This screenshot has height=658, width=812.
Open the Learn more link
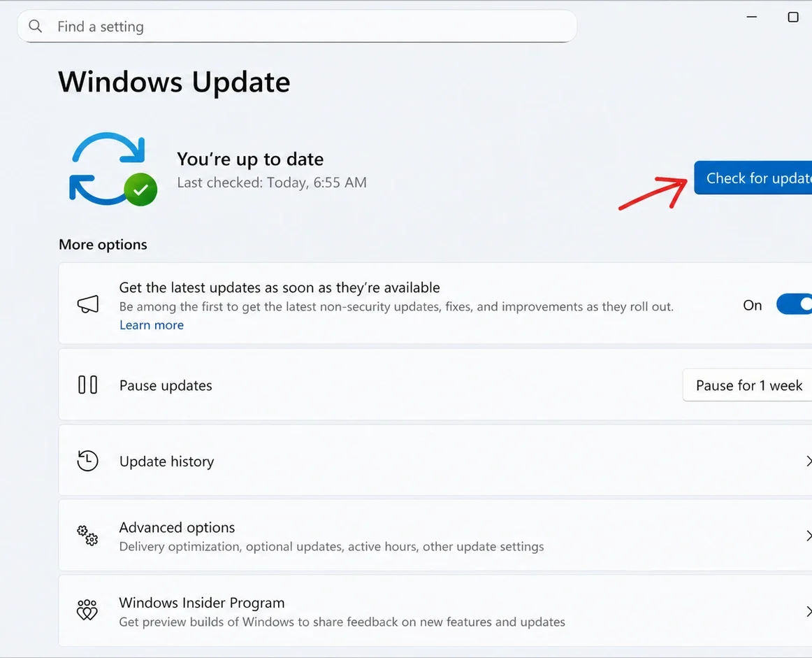(151, 325)
